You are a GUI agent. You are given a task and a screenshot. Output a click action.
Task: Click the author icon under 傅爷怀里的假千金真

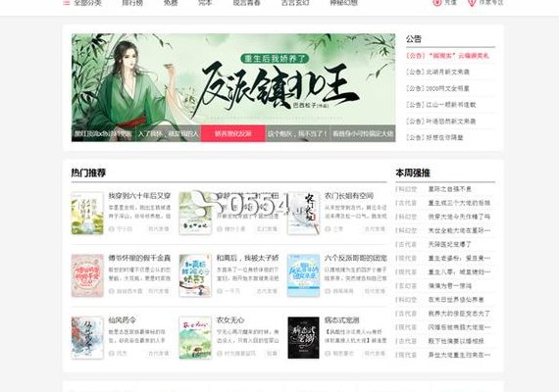pyautogui.click(x=111, y=291)
